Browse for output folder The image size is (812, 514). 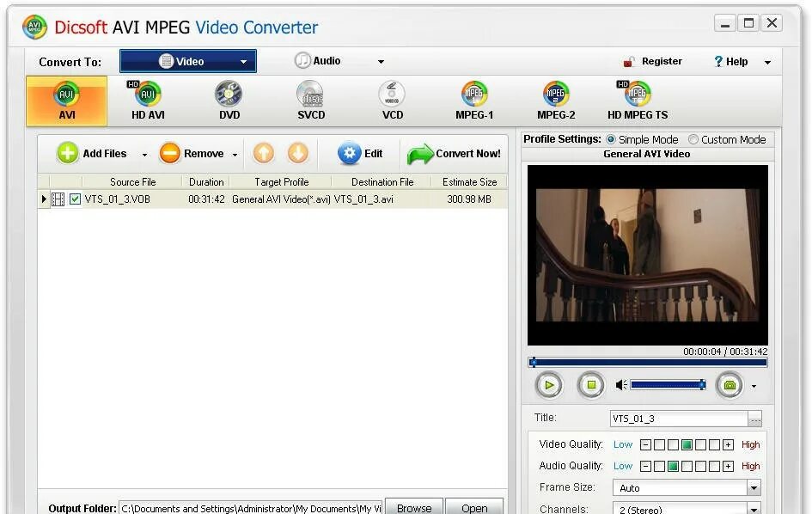[x=414, y=508]
